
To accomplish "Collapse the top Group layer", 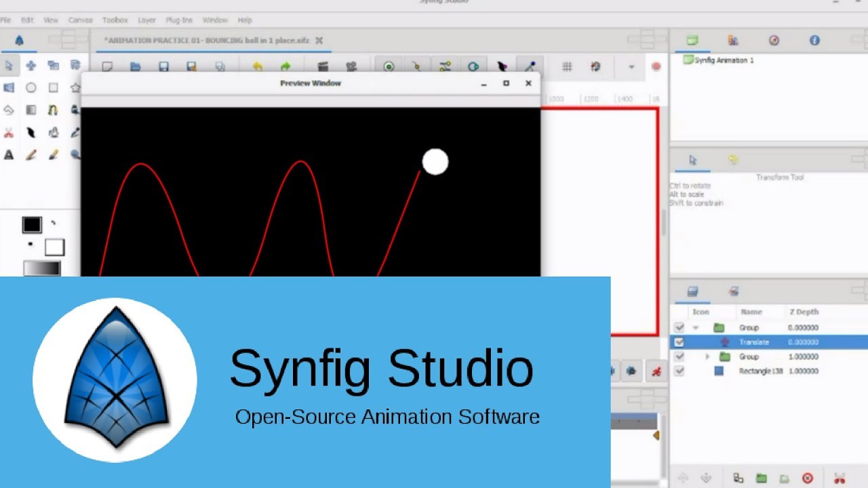I will pyautogui.click(x=695, y=328).
